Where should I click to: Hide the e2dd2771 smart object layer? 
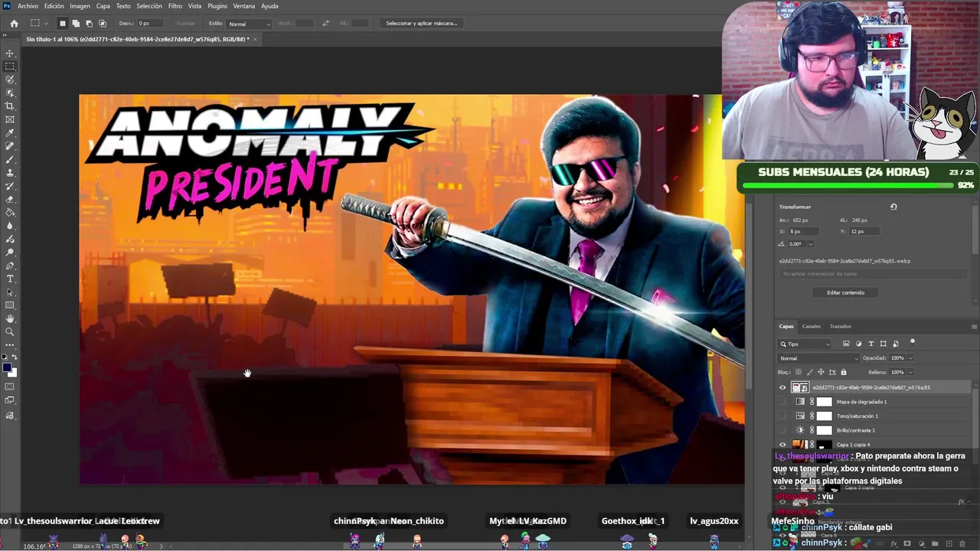coord(782,387)
